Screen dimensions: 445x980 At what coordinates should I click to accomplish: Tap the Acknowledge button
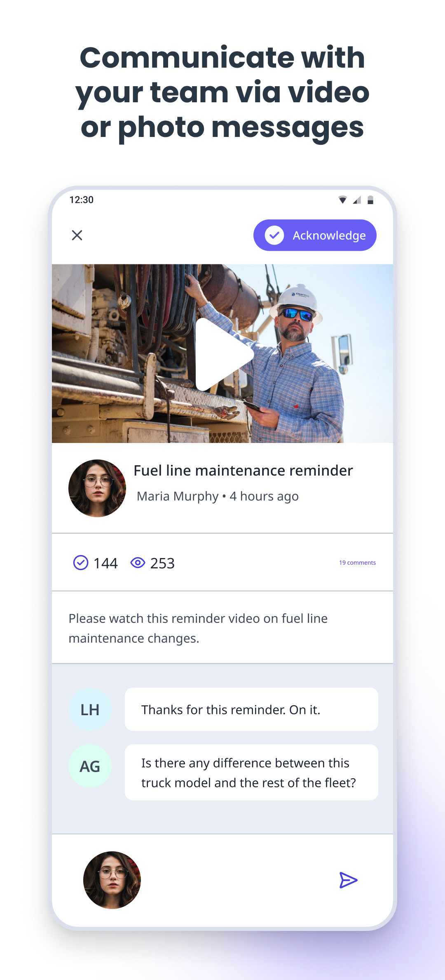[315, 235]
